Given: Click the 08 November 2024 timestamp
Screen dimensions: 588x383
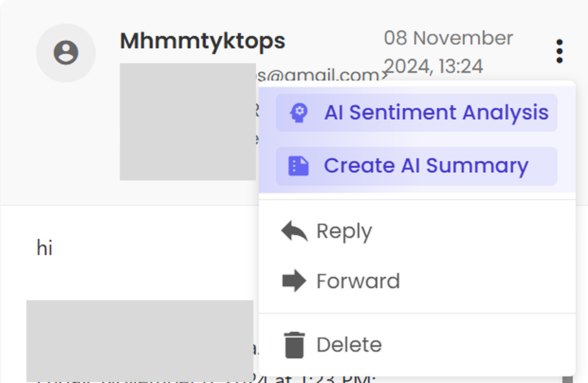Looking at the screenshot, I should (x=448, y=52).
